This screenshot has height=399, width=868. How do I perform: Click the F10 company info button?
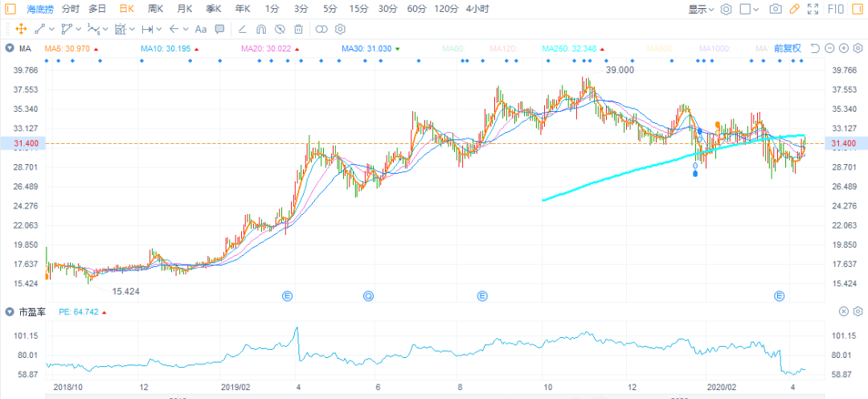point(835,9)
